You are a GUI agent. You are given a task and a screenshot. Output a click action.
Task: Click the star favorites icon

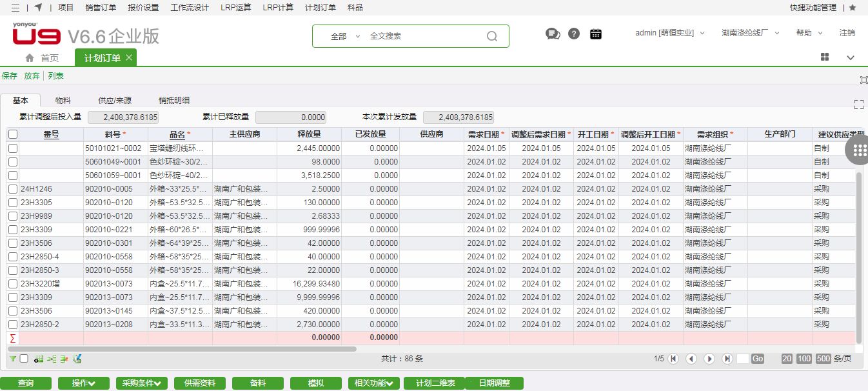[x=853, y=8]
